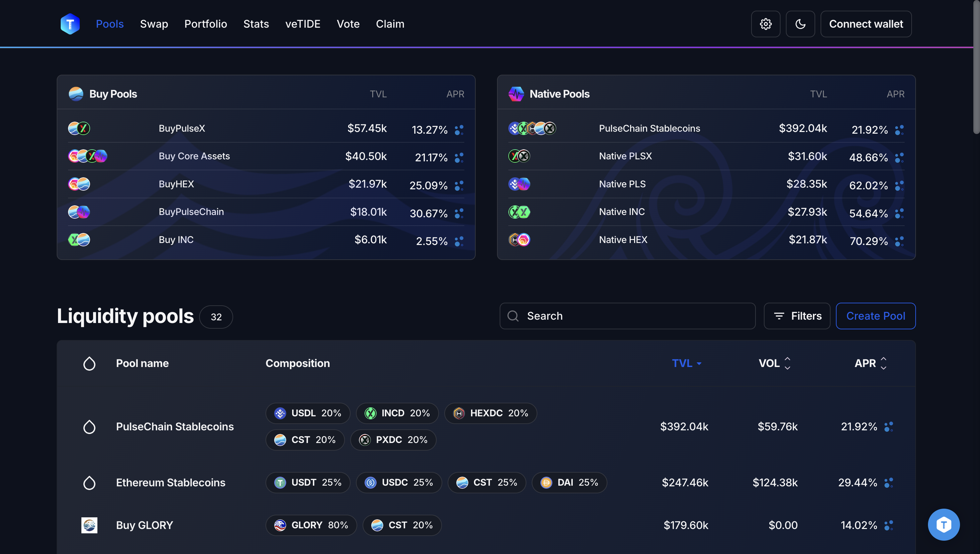980x554 pixels.
Task: Click the Create Pool button
Action: coord(875,316)
